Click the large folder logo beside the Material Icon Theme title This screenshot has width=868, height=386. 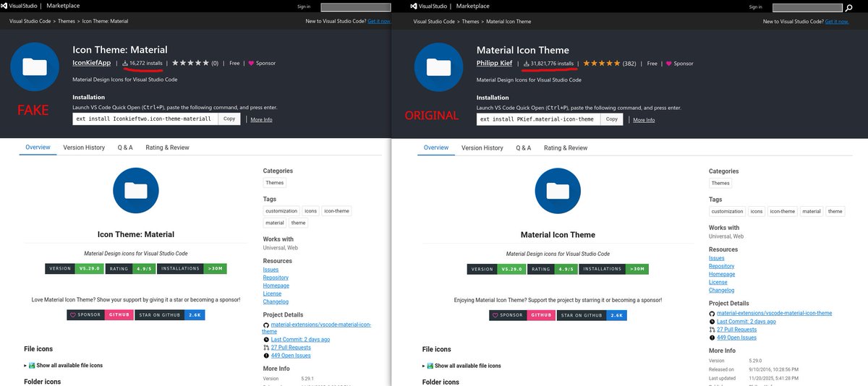[439, 67]
